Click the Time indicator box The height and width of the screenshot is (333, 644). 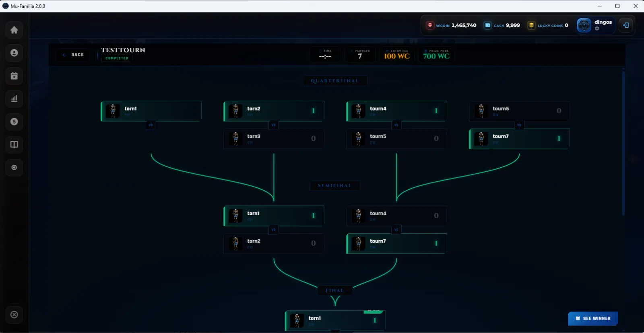325,55
